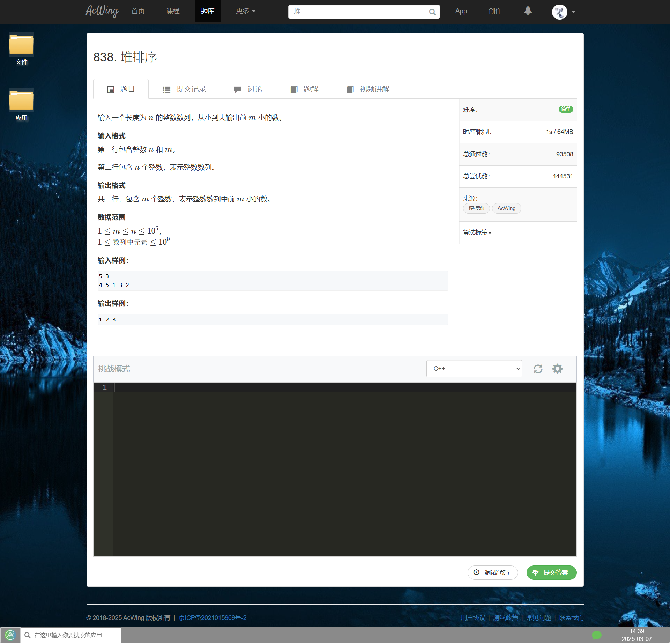Open the 文件 desktop folder
Viewport: 670px width, 644px height.
point(21,49)
